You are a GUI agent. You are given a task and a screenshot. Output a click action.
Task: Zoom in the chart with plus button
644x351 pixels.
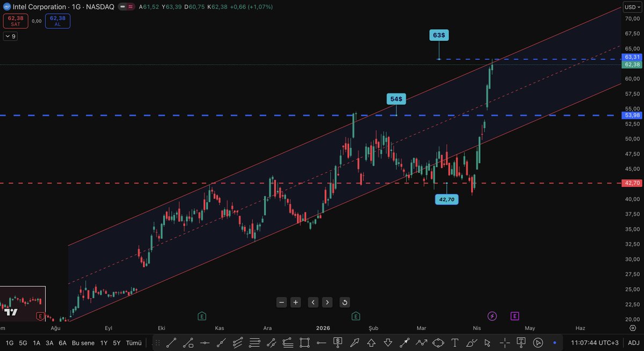point(296,302)
